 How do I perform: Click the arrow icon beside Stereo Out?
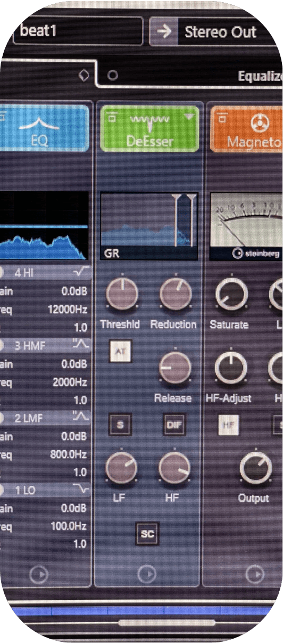164,32
